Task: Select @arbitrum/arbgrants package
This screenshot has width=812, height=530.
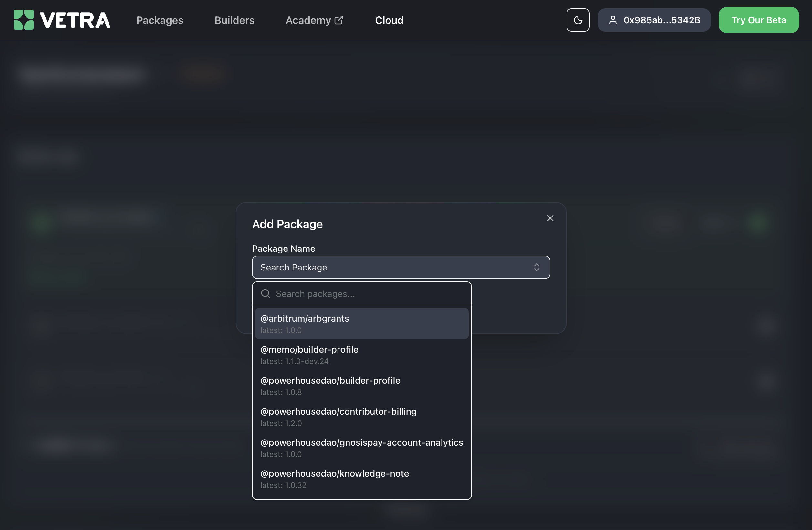Action: [x=362, y=323]
